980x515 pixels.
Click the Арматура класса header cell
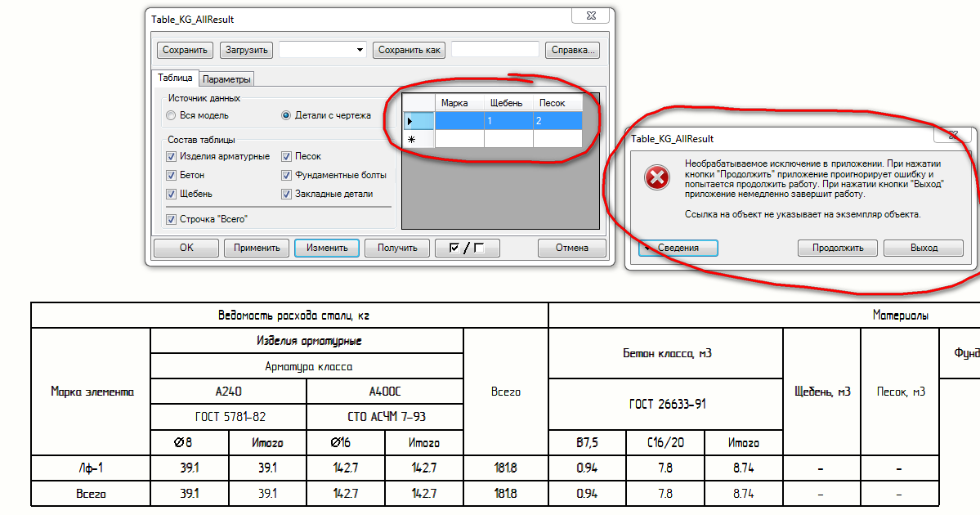click(x=308, y=366)
